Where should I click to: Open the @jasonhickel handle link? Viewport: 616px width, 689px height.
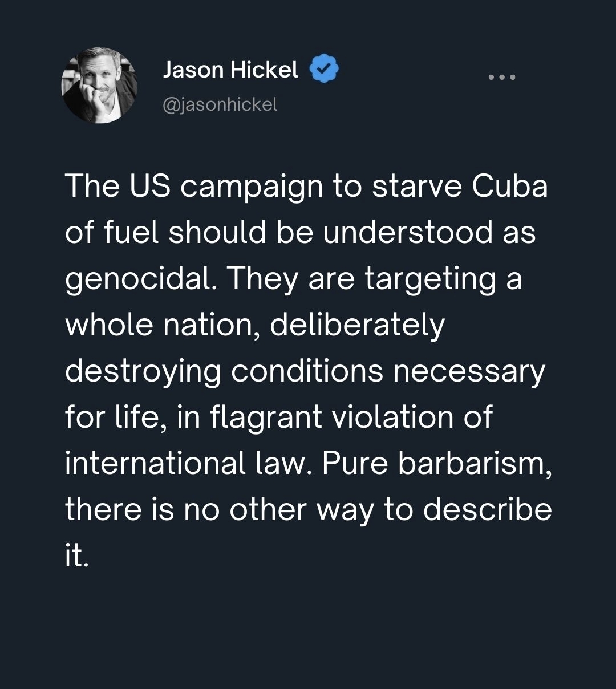click(220, 104)
